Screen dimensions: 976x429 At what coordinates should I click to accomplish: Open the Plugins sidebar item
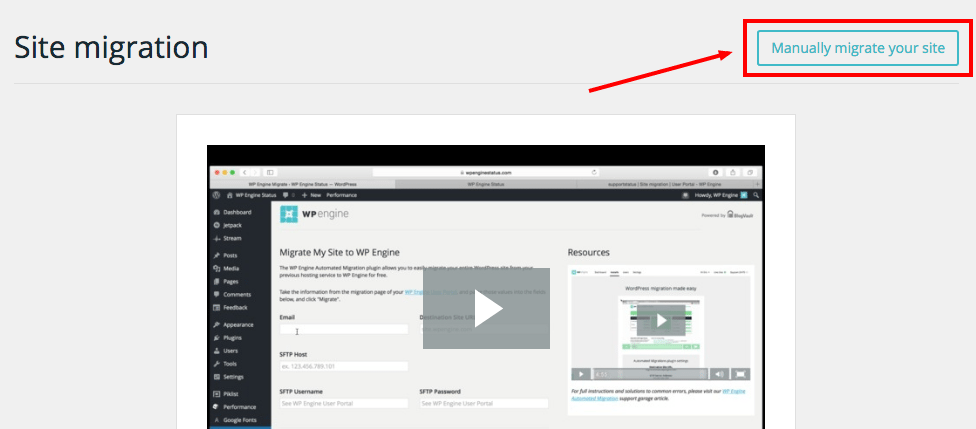[x=232, y=338]
